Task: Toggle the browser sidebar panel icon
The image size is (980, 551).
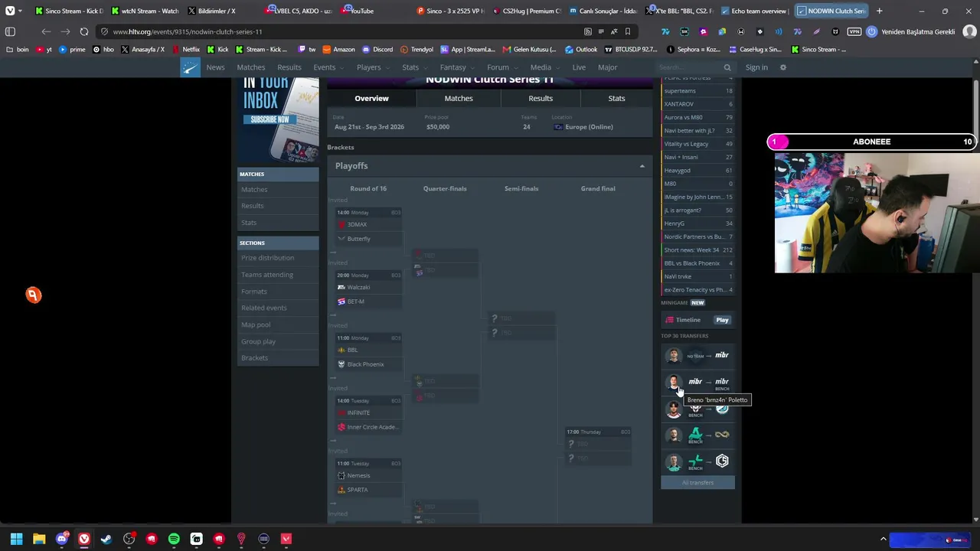Action: click(x=10, y=31)
